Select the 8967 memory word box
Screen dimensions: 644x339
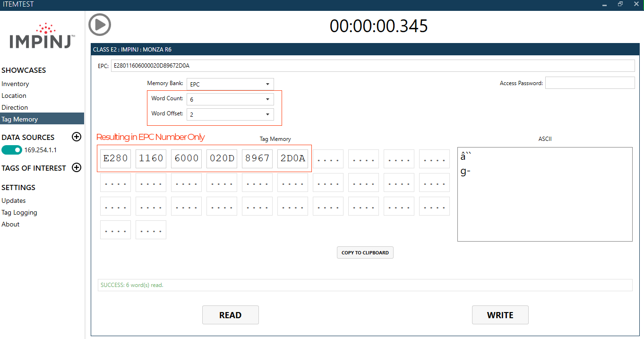[258, 158]
